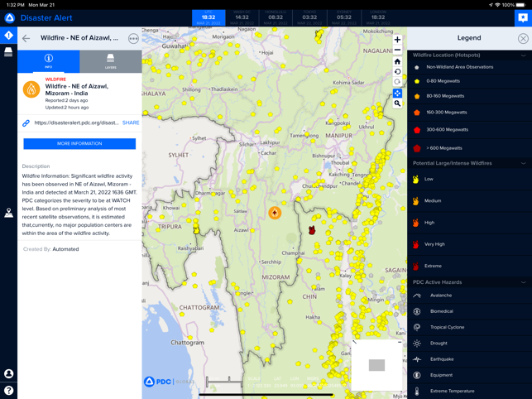The image size is (532, 399).
Task: Open the disasteralert.pdc.org URL
Action: 76,123
